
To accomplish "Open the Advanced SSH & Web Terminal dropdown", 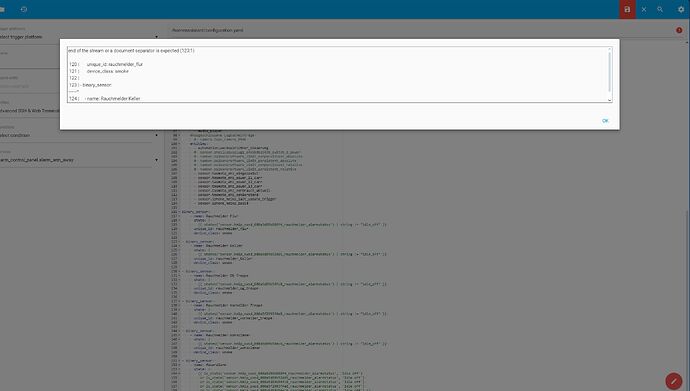I will pyautogui.click(x=30, y=110).
